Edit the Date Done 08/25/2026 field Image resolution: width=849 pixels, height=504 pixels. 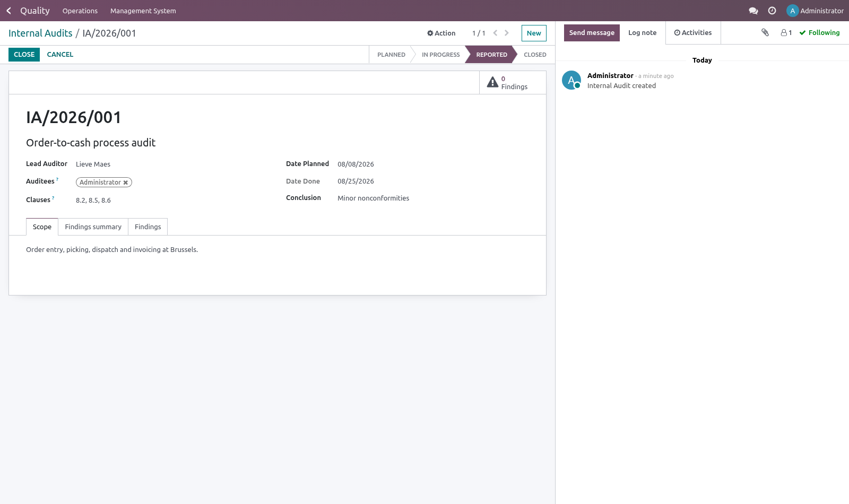tap(356, 181)
